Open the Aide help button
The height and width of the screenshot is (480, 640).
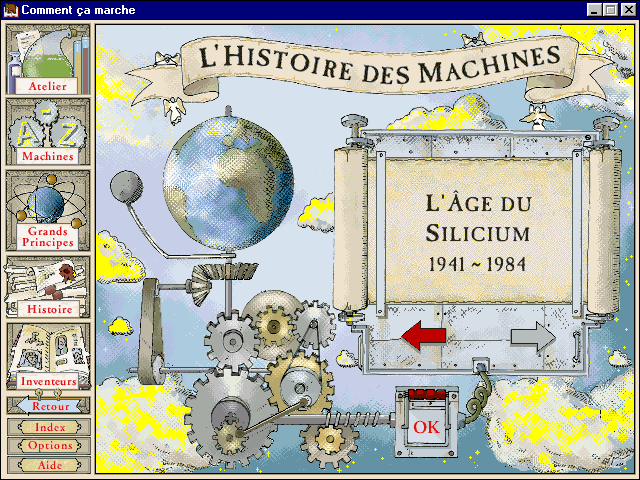tap(49, 464)
